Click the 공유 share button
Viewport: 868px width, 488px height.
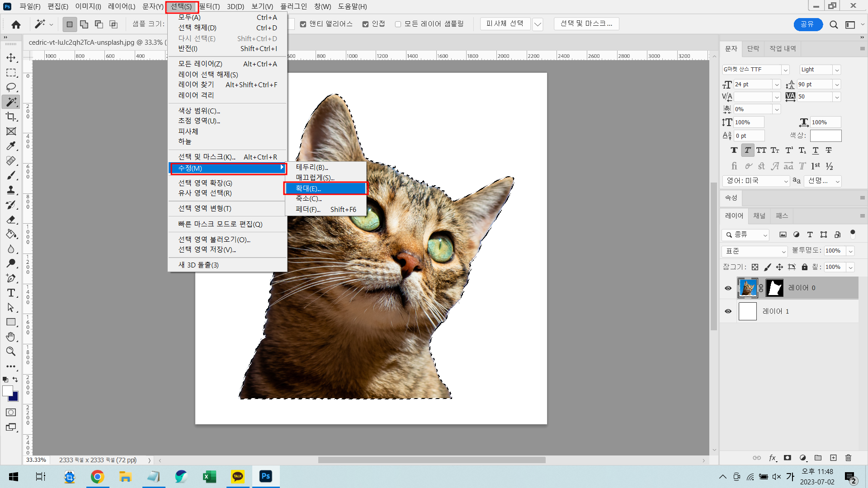point(807,24)
